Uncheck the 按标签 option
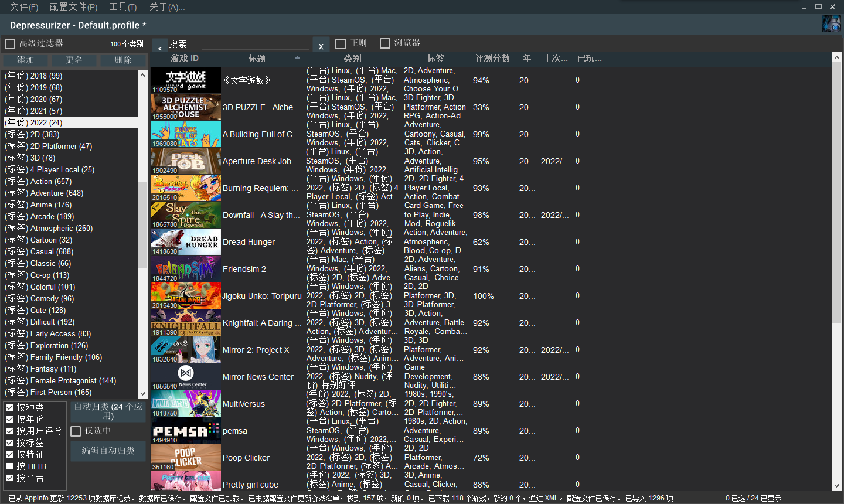 coord(10,442)
